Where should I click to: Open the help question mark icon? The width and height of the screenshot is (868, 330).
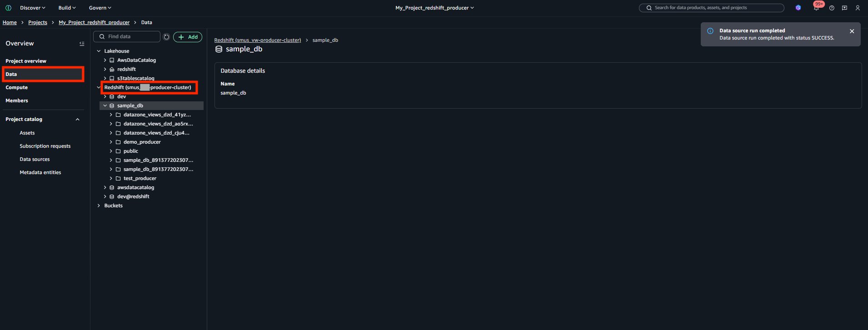(832, 8)
